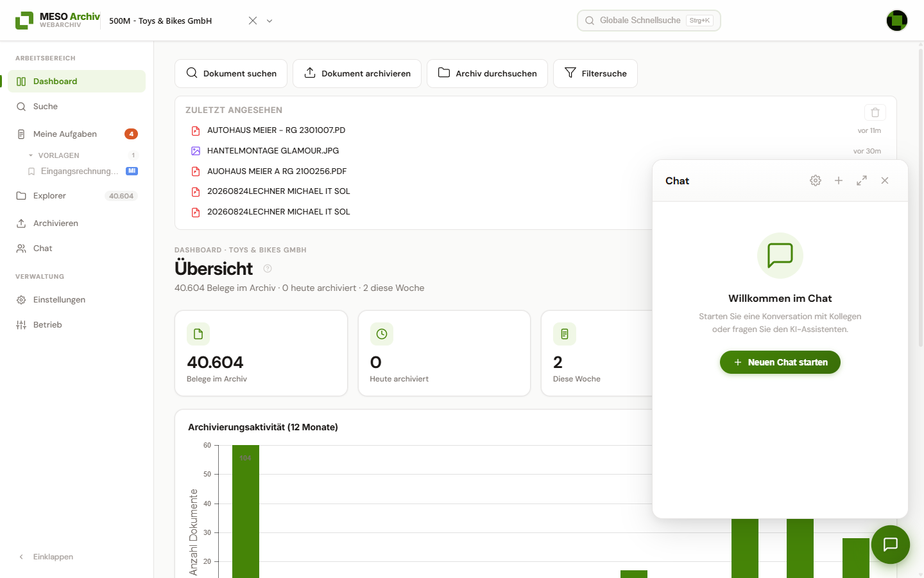Collapse the VORLAGEN section
Viewport: 924px width, 578px height.
(30, 155)
